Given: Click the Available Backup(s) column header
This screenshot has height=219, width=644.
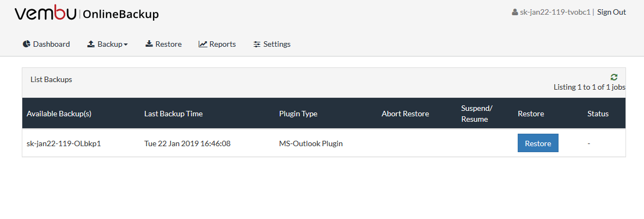Looking at the screenshot, I should pyautogui.click(x=59, y=114).
